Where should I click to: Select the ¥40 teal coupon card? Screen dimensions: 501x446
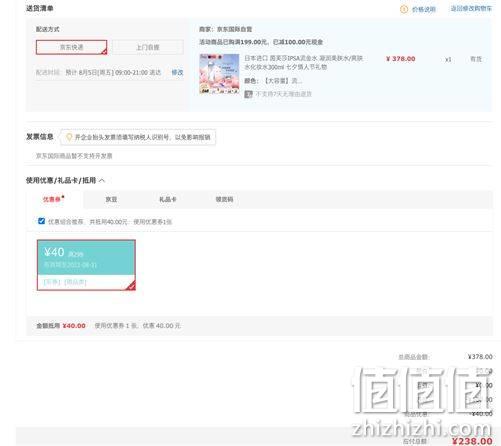click(86, 265)
